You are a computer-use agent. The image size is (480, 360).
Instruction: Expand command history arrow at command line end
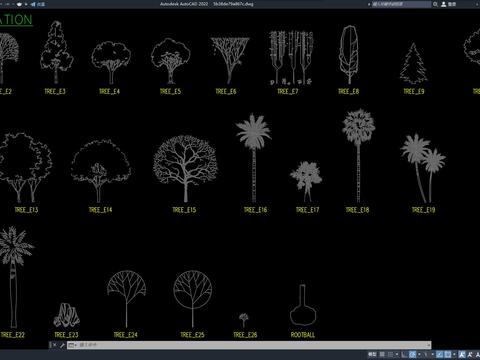click(x=429, y=344)
